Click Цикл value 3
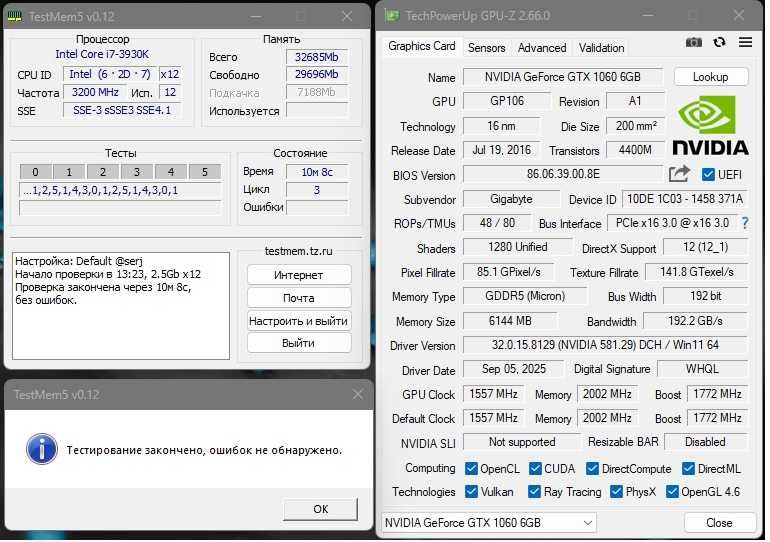Screen dimensions: 770x542 [317, 190]
